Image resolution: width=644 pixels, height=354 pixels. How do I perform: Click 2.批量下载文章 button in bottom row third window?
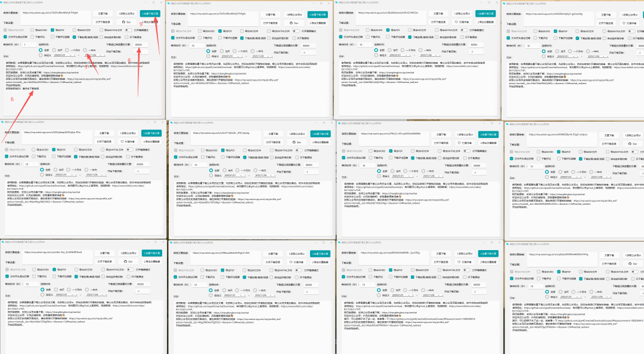pos(488,254)
